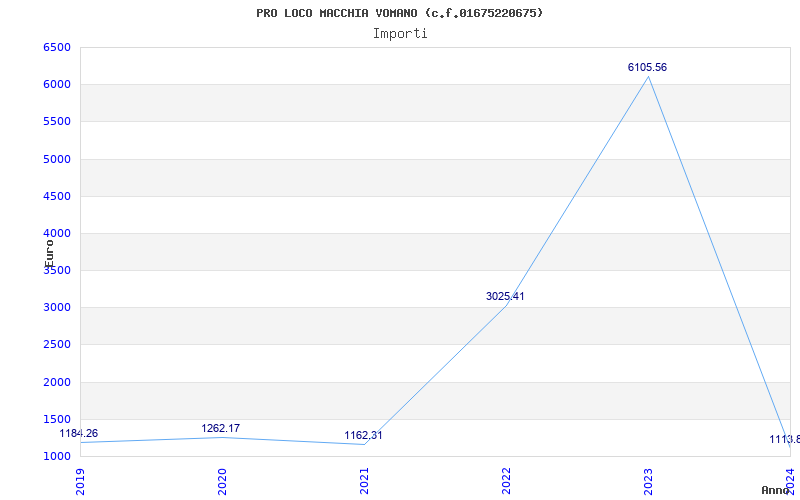Select the line peak at 2023
Screen dimensions: 800x500
pyautogui.click(x=648, y=77)
